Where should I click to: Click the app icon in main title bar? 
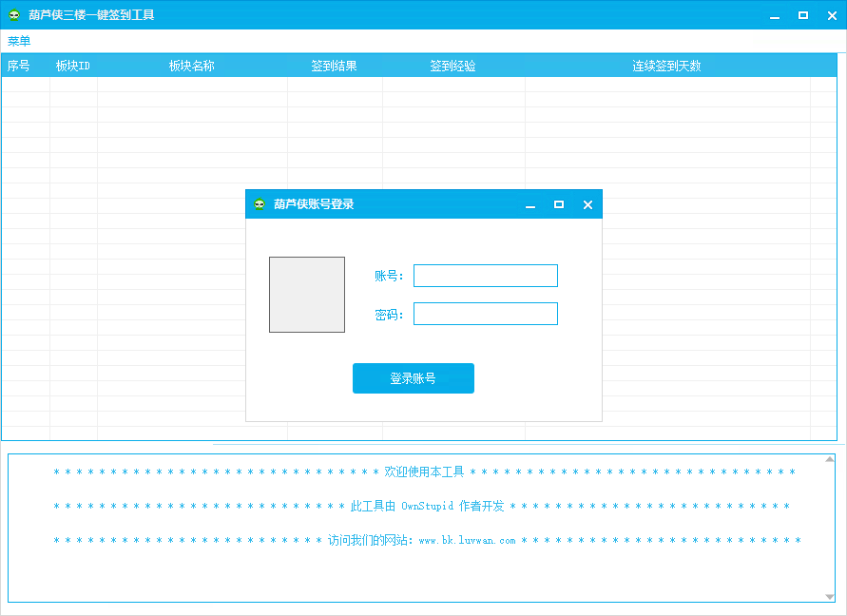[14, 15]
